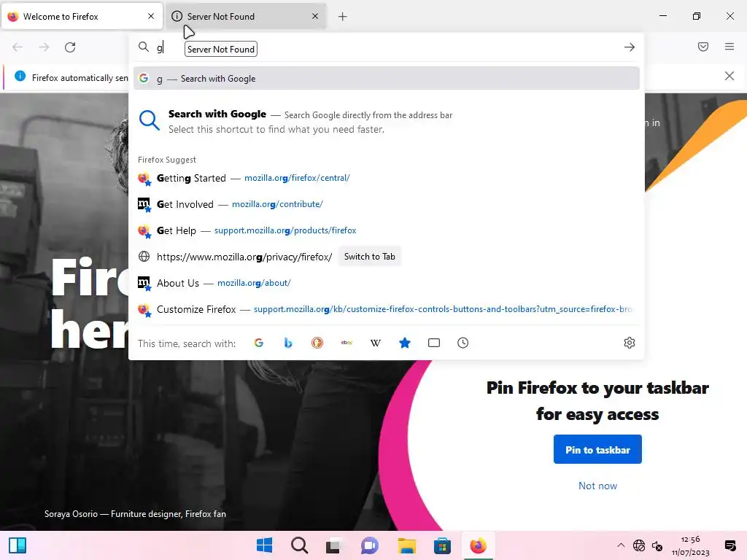Open Task View on taskbar

point(334,545)
